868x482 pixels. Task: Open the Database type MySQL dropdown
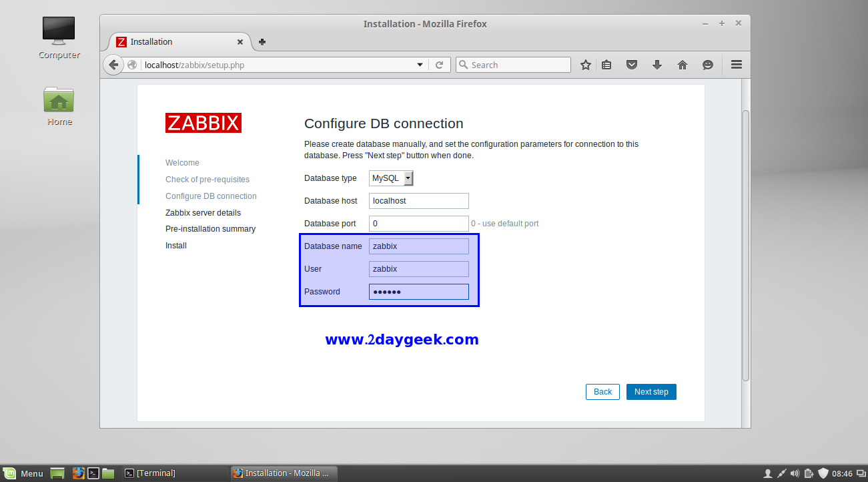coord(392,178)
